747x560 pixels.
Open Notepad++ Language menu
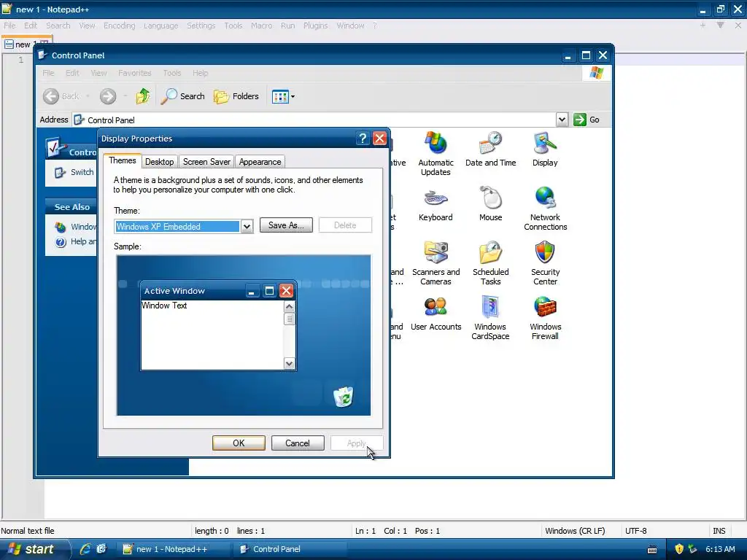160,26
